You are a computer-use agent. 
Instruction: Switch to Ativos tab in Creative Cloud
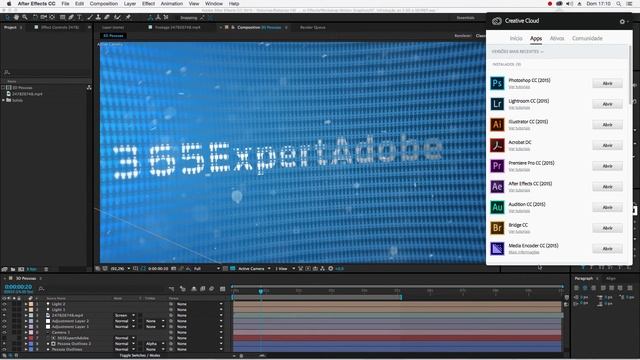[557, 38]
